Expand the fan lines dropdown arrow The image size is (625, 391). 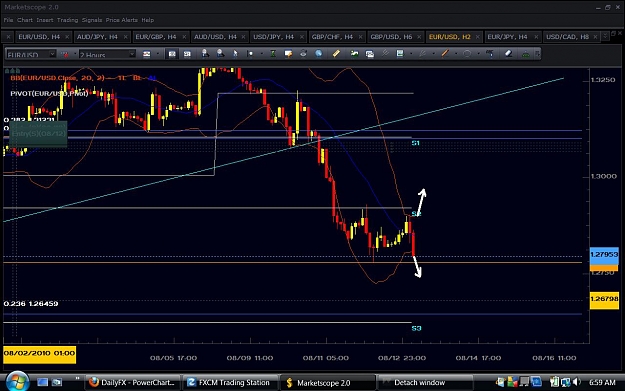click(434, 54)
